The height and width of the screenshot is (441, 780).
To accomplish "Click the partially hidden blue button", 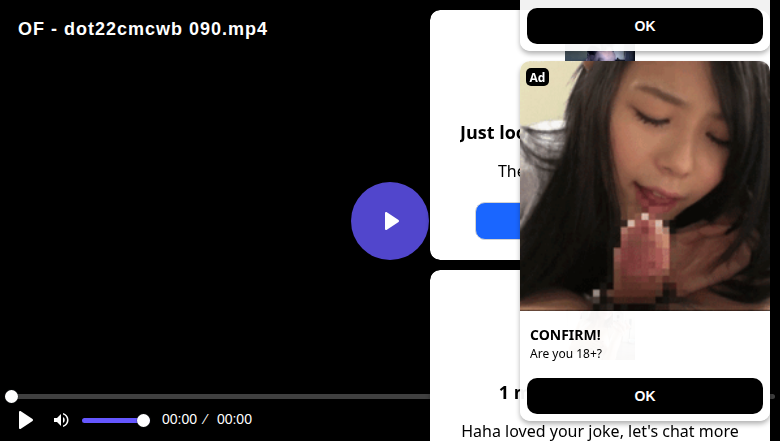I will (498, 221).
